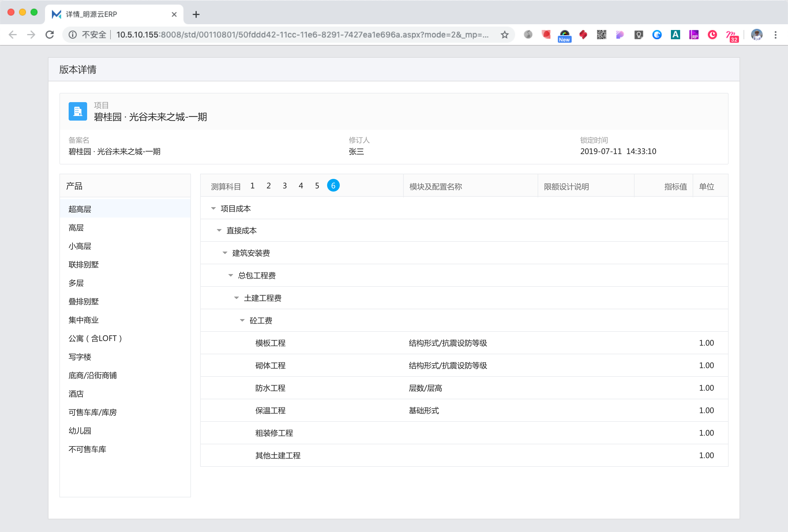
Task: Click the 模板工程 row name
Action: point(270,343)
